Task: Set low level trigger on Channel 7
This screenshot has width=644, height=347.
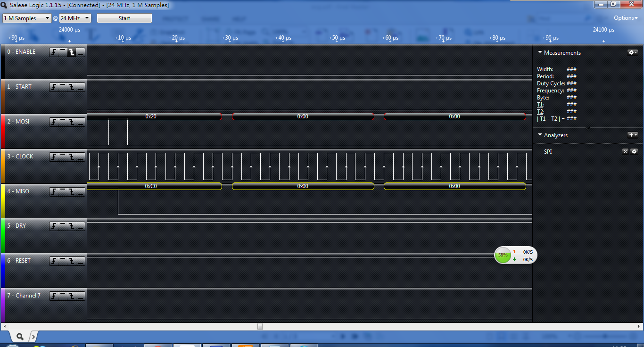Action: point(81,296)
